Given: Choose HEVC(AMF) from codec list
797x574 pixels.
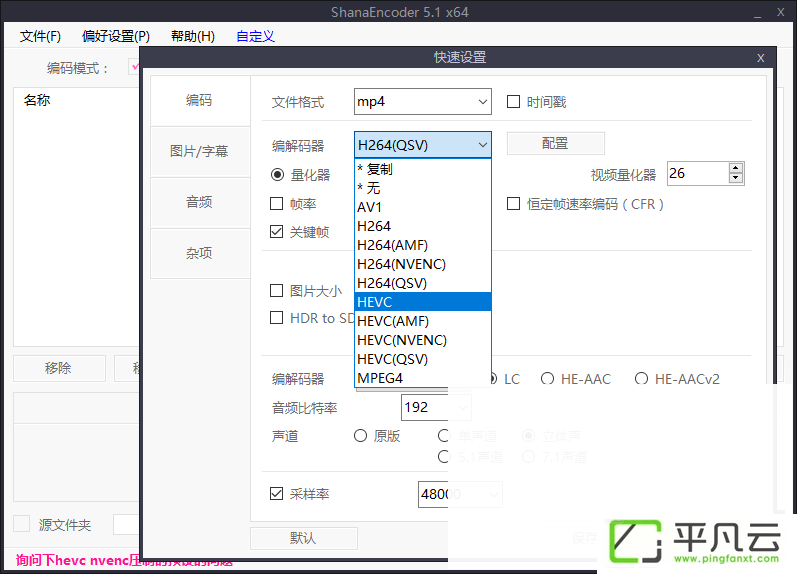Looking at the screenshot, I should click(x=422, y=321).
